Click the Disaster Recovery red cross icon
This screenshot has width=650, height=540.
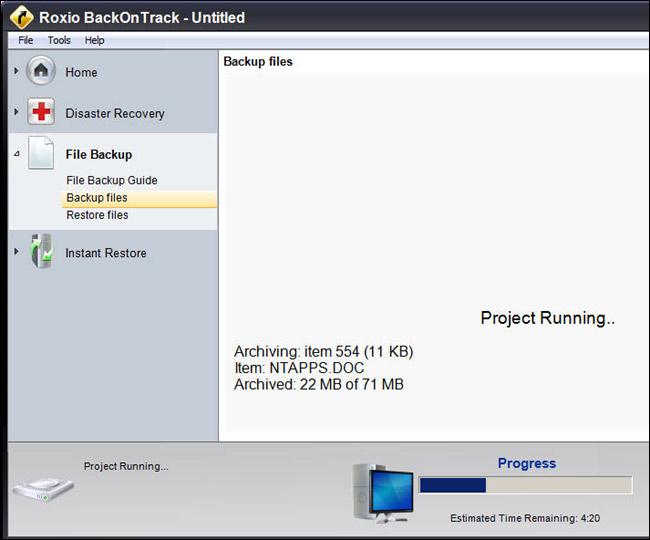point(41,111)
